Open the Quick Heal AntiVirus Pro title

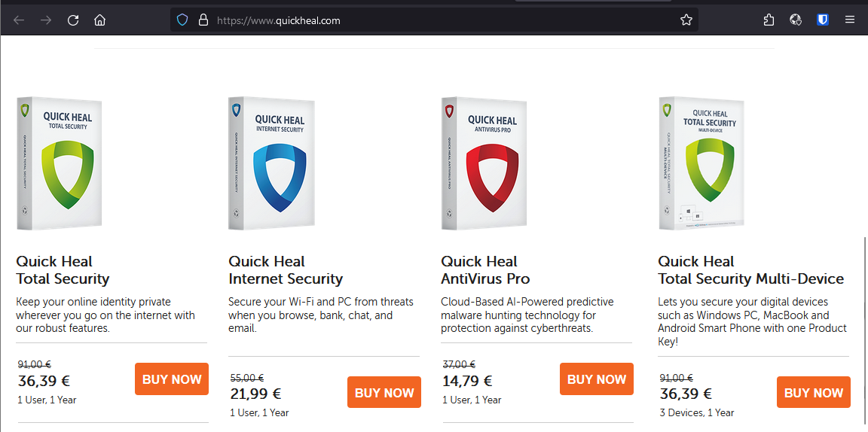tap(485, 270)
